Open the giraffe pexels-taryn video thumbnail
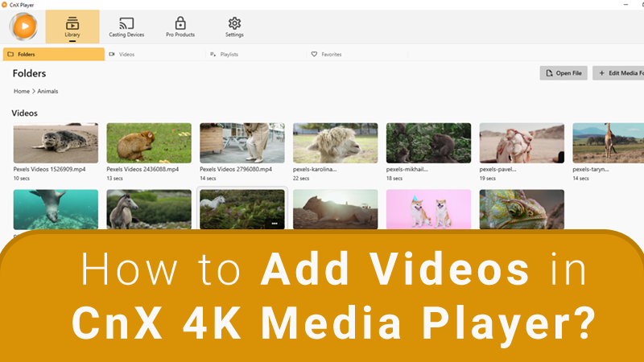The width and height of the screenshot is (644, 362). [x=609, y=143]
